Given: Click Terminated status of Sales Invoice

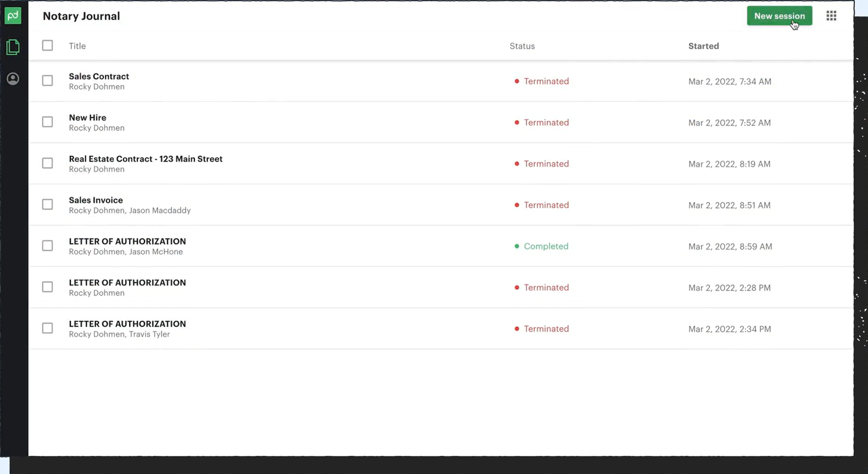Looking at the screenshot, I should tap(546, 205).
